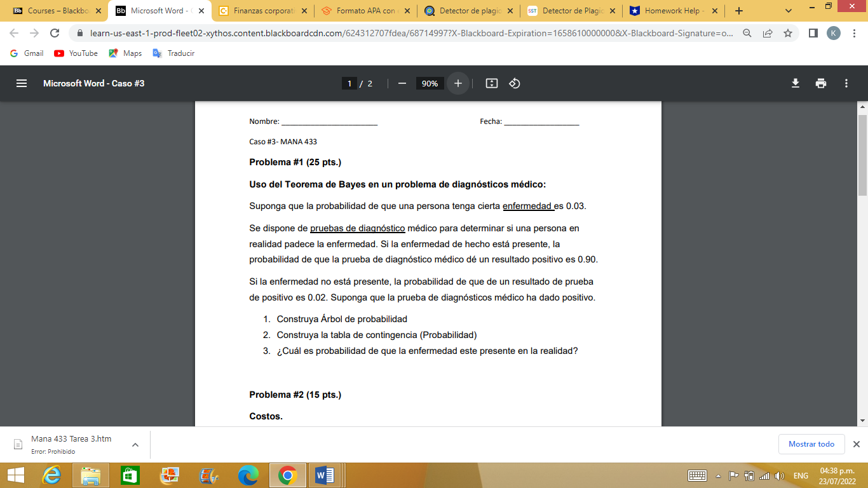Print the document
Image resolution: width=868 pixels, height=488 pixels.
[x=821, y=83]
